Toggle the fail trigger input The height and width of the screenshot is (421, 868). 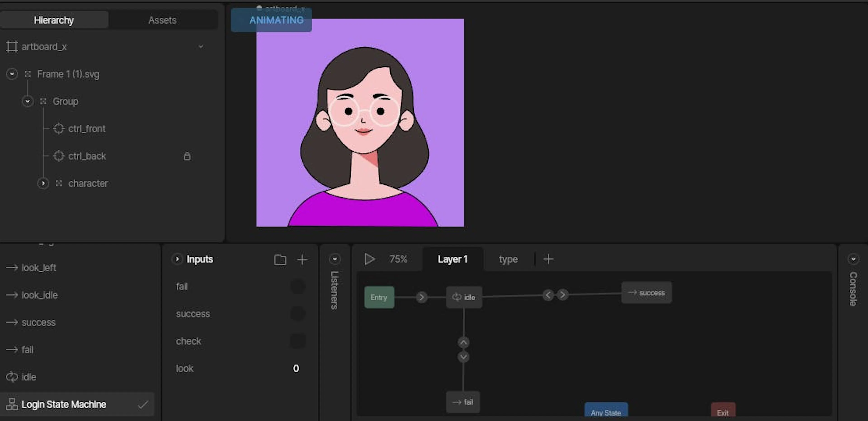pos(297,286)
